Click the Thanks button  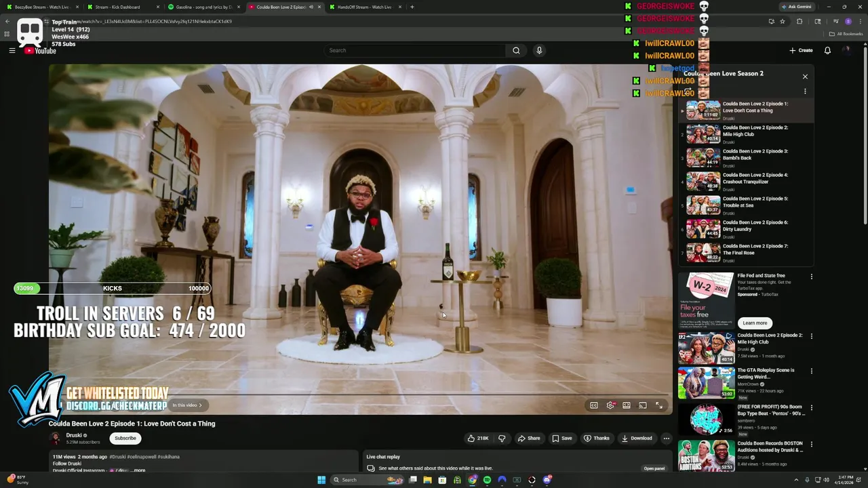click(597, 439)
